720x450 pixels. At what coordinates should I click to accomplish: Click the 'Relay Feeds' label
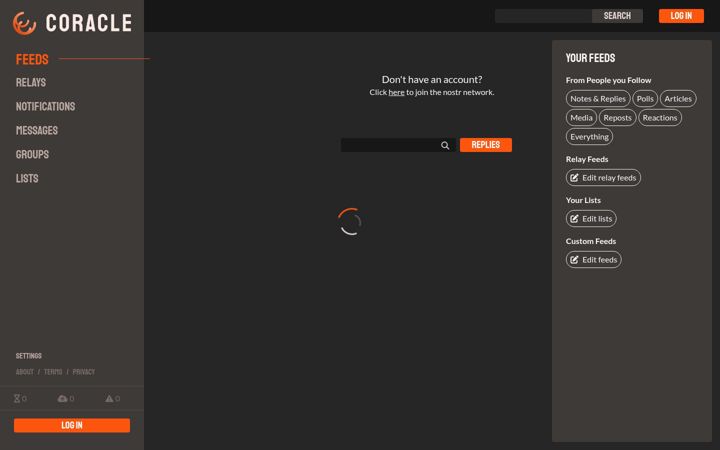point(587,159)
